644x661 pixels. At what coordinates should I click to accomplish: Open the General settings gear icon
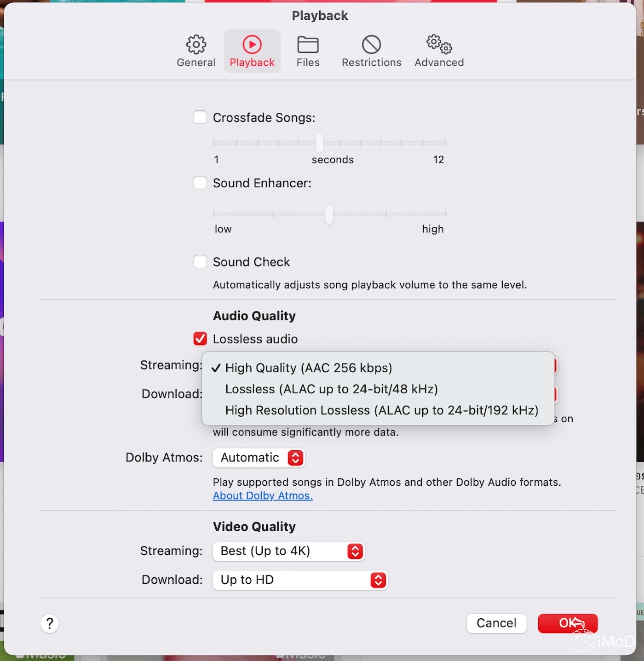(x=196, y=45)
